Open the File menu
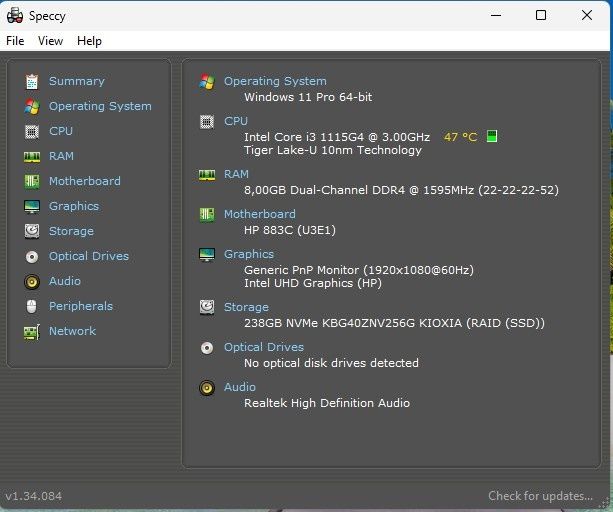The height and width of the screenshot is (512, 613). [x=15, y=41]
